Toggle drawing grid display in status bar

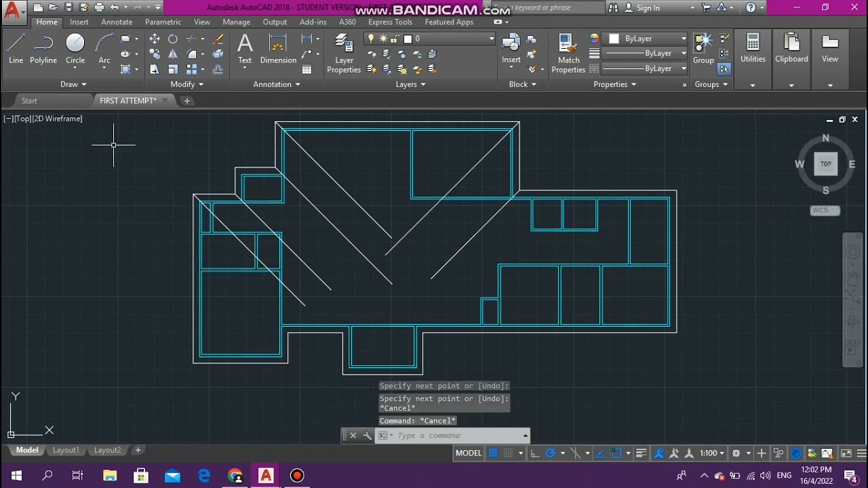pyautogui.click(x=494, y=453)
